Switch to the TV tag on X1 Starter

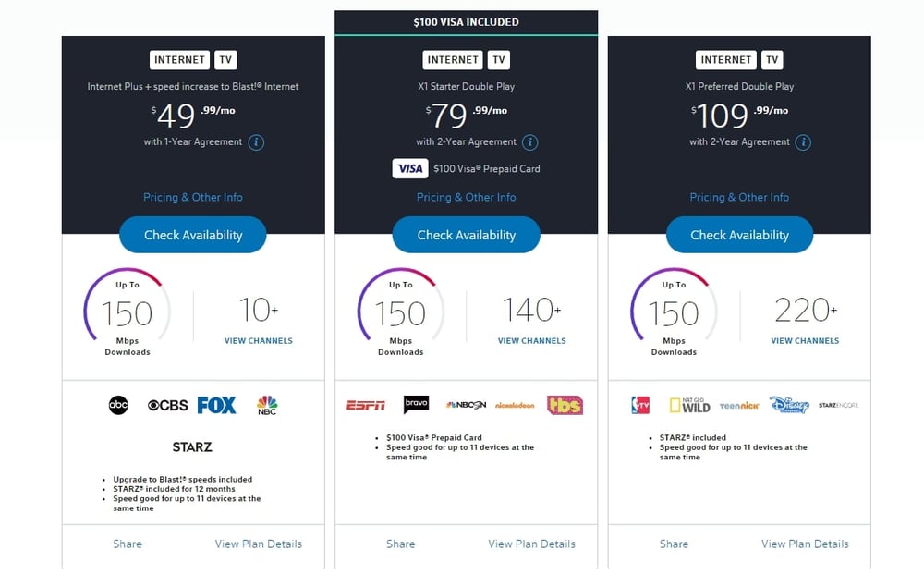pyautogui.click(x=498, y=59)
